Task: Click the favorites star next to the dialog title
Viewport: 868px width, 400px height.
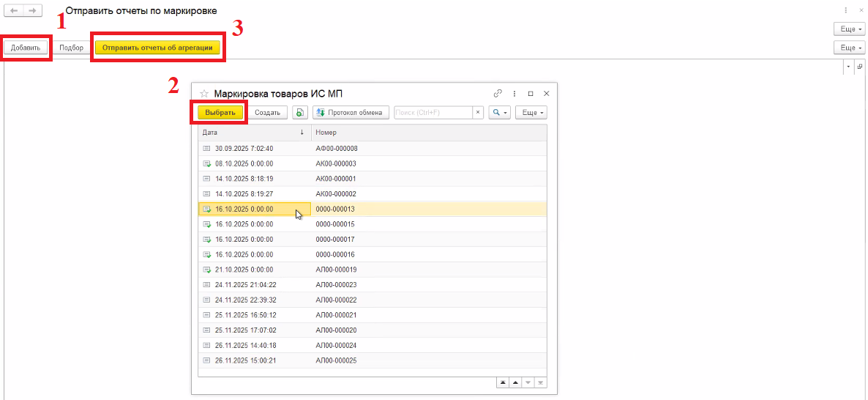Action: (204, 94)
